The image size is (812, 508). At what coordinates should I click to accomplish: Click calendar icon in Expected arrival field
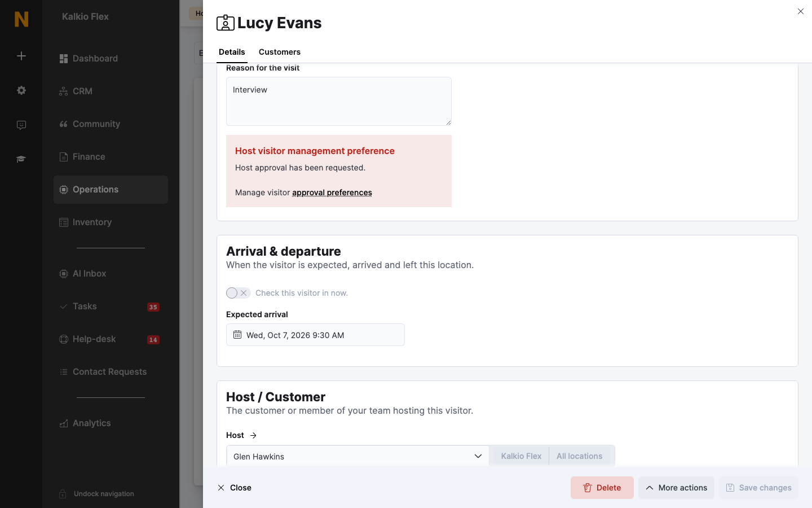[x=237, y=335]
